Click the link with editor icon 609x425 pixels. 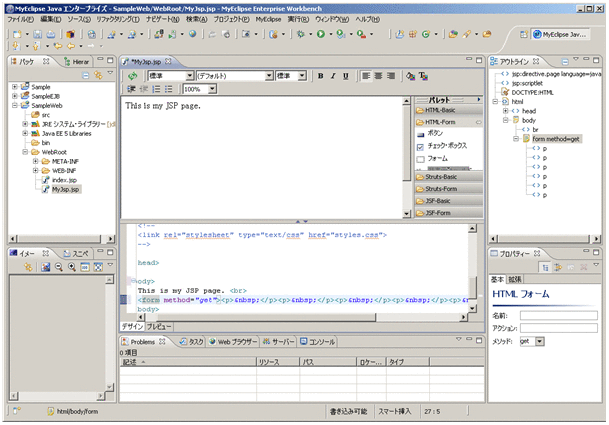tap(98, 75)
